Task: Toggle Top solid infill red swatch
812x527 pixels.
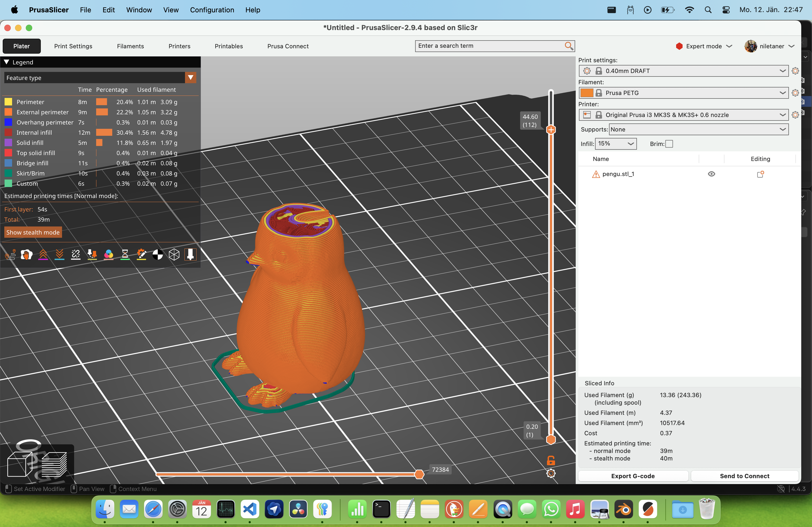Action: (8, 153)
